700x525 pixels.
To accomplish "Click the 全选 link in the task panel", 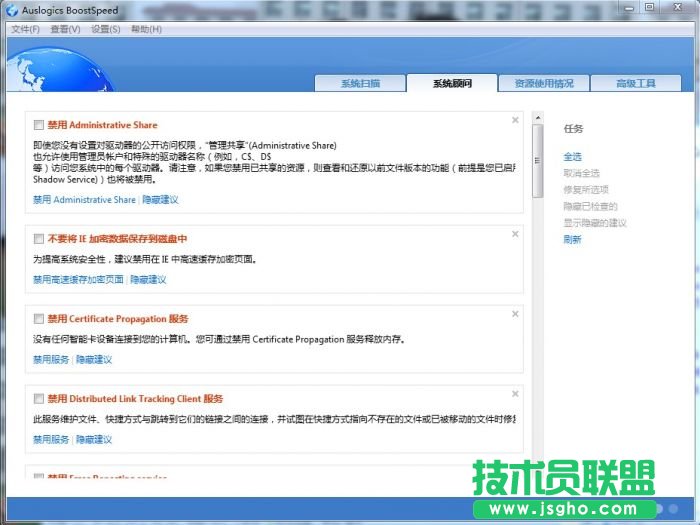I will [572, 157].
